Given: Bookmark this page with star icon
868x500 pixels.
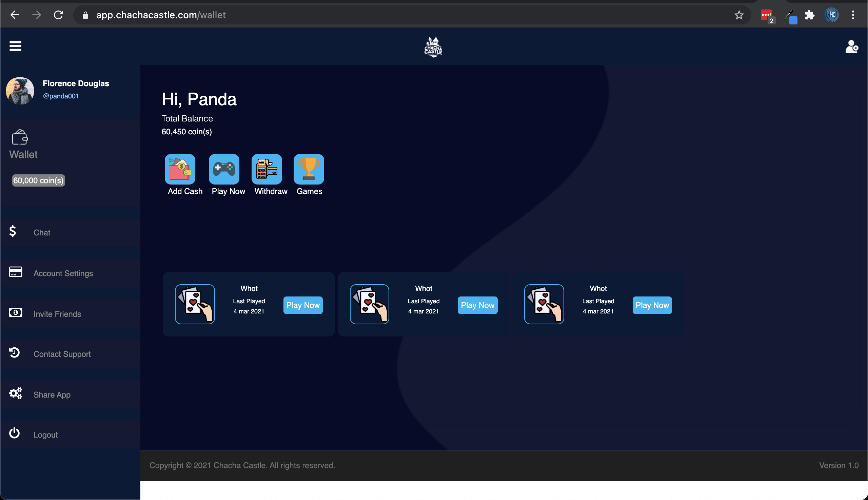Looking at the screenshot, I should click(x=738, y=15).
